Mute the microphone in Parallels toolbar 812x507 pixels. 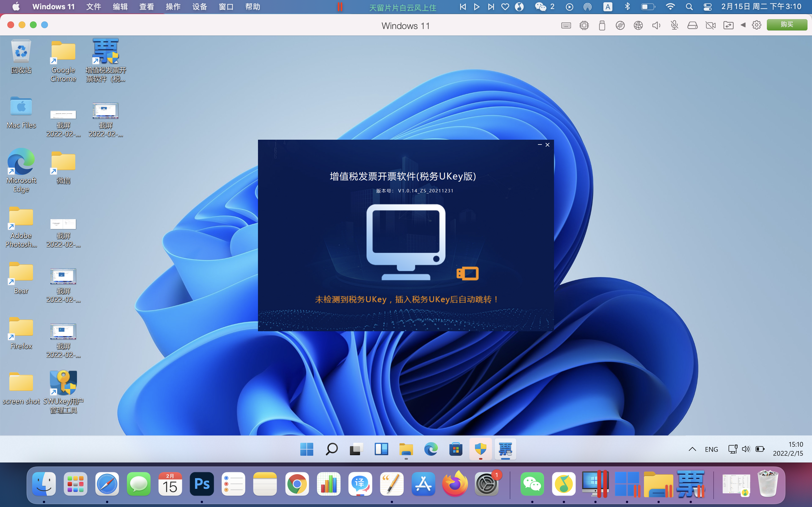click(x=674, y=25)
